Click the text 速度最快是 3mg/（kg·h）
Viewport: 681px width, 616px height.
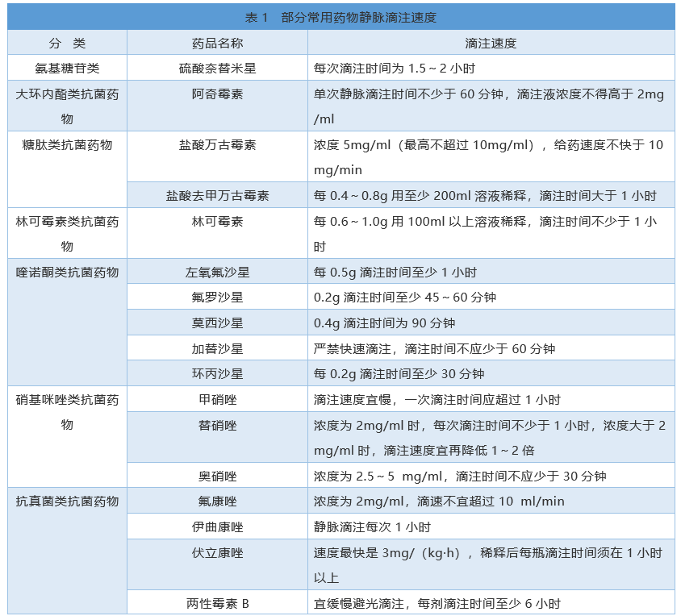click(389, 552)
